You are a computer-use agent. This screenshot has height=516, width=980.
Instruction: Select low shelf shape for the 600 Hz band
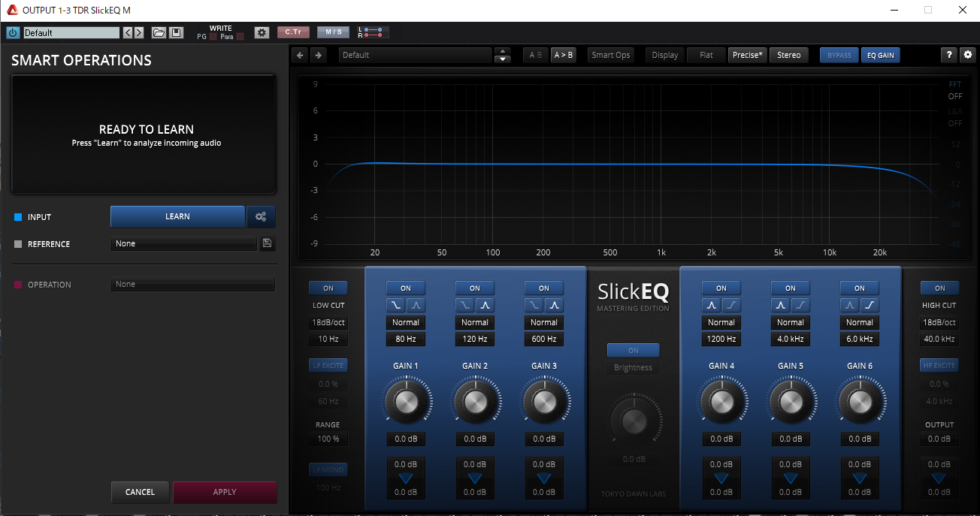pos(534,306)
